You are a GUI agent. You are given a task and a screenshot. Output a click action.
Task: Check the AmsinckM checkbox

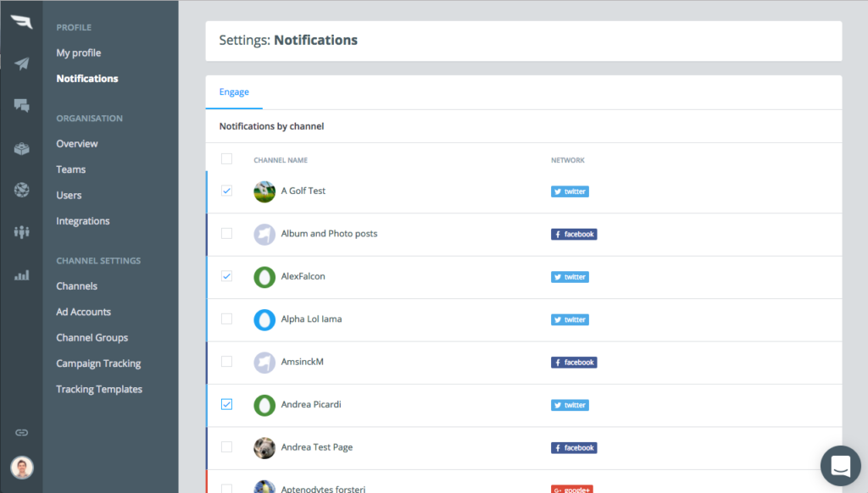click(226, 362)
